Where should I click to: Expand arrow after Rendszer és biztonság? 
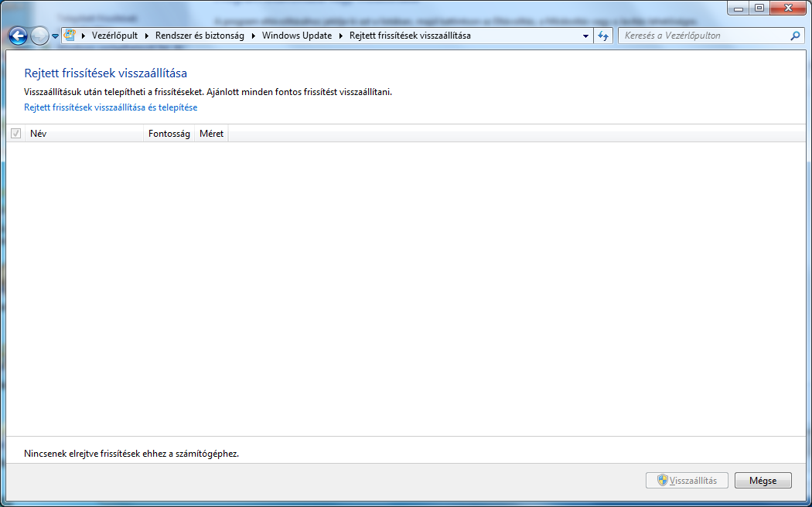(254, 36)
